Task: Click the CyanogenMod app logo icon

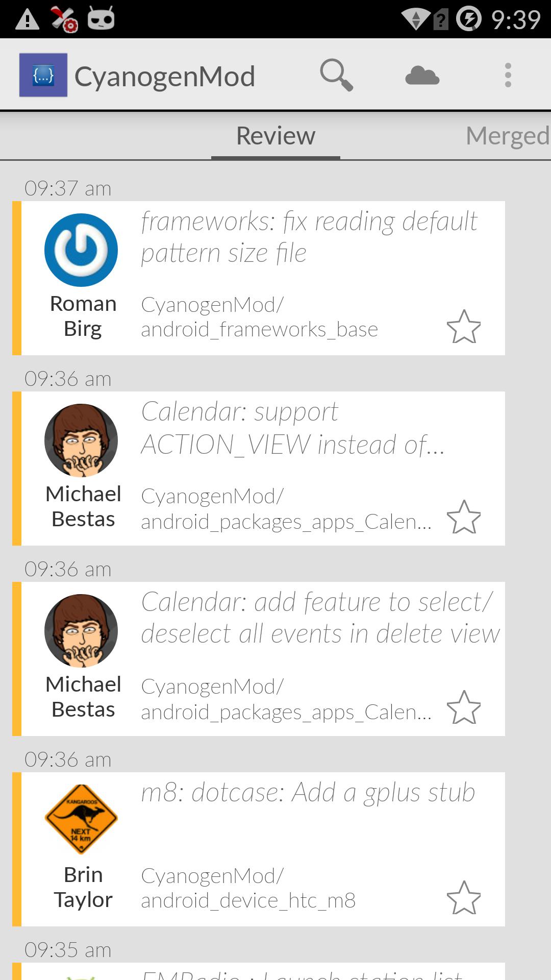Action: 43,75
